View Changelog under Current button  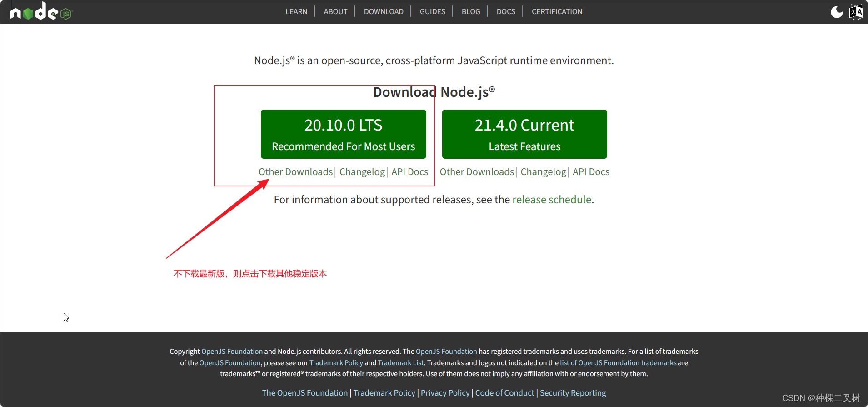pos(544,172)
